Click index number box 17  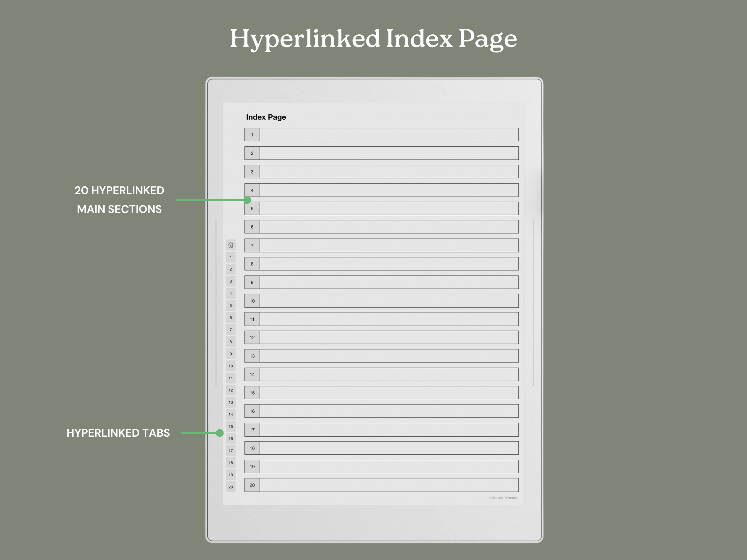(252, 430)
